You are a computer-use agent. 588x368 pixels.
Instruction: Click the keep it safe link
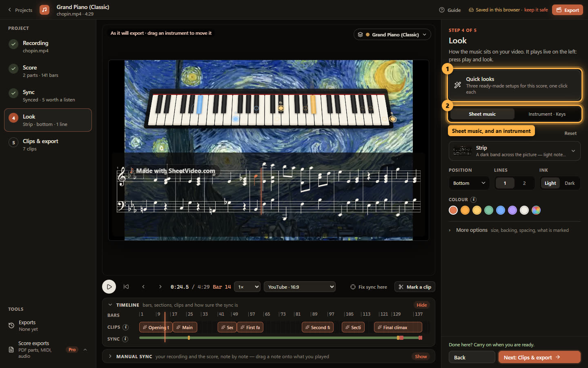[536, 10]
